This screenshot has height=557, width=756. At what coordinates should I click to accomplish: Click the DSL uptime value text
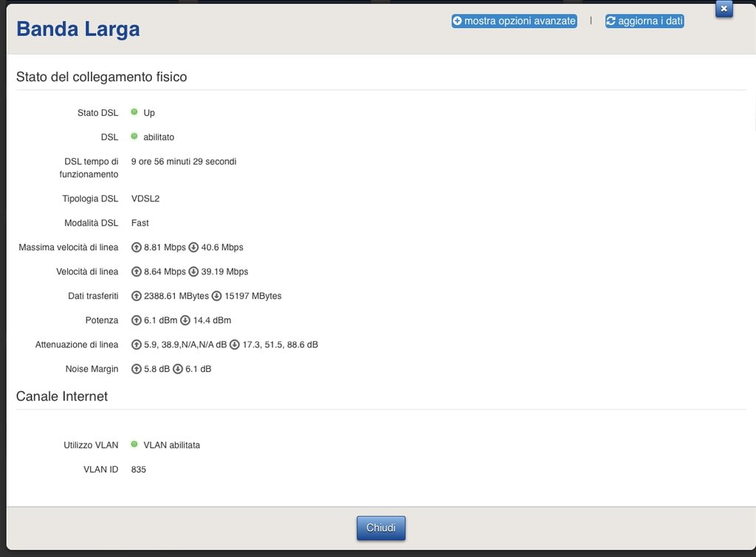(184, 161)
